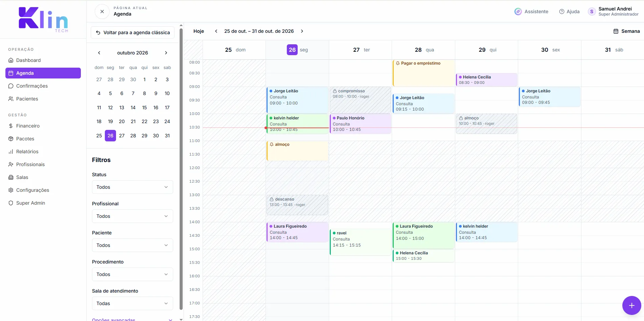
Task: Open kelvin helder consulta on Thursday 14:00
Action: (x=486, y=232)
